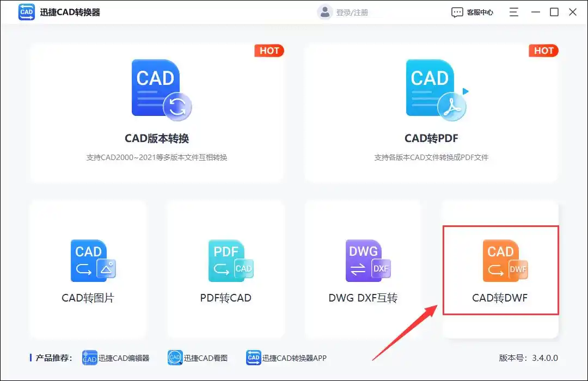This screenshot has height=381, width=588.
Task: Click the 支持CAD2000~2021 description text
Action: click(157, 157)
